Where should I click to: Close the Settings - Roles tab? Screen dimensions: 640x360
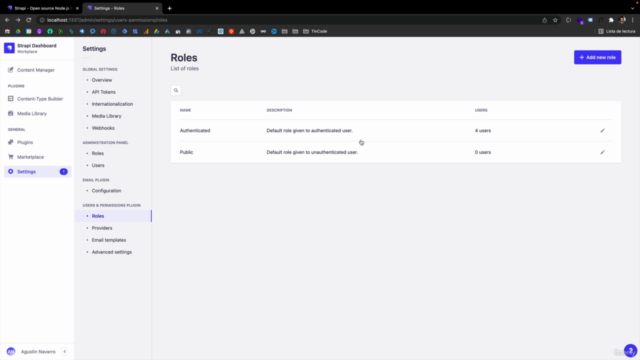click(x=157, y=8)
